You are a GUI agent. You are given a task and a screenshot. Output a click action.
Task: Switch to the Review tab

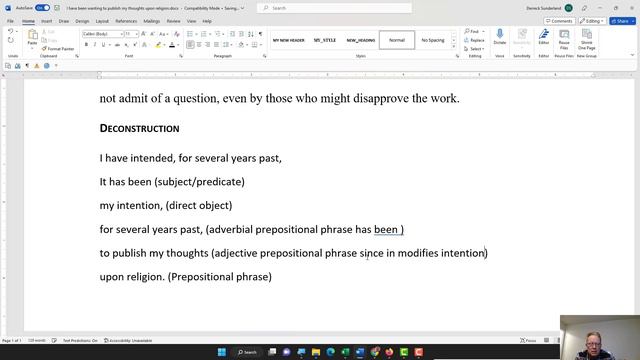(173, 21)
